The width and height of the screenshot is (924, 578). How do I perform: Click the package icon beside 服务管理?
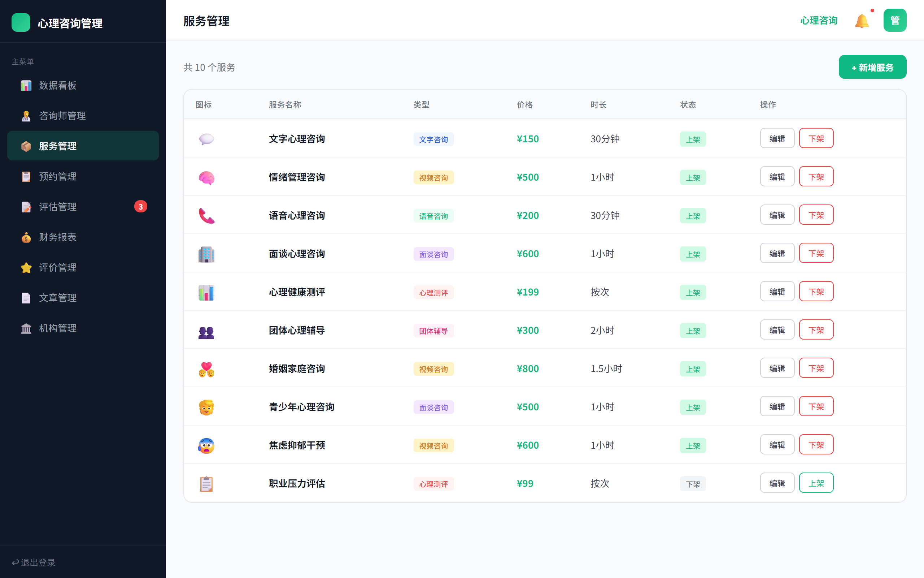pos(26,146)
